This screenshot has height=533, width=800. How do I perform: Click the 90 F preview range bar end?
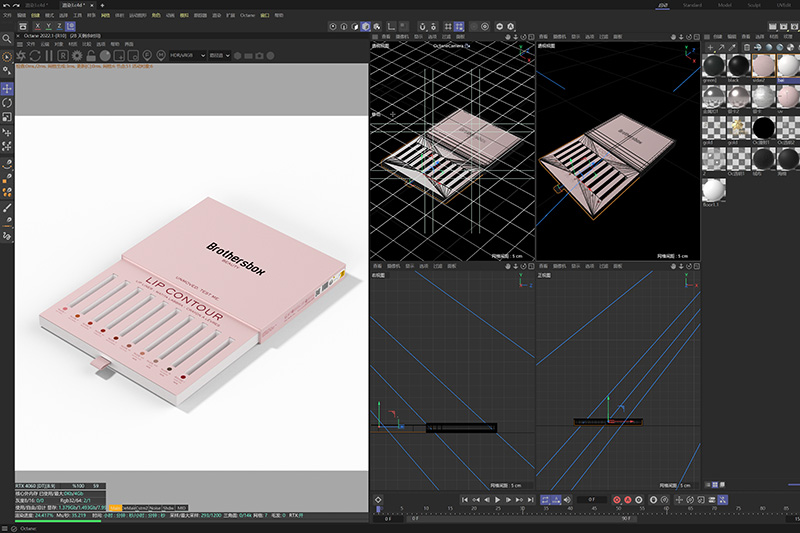[626, 519]
